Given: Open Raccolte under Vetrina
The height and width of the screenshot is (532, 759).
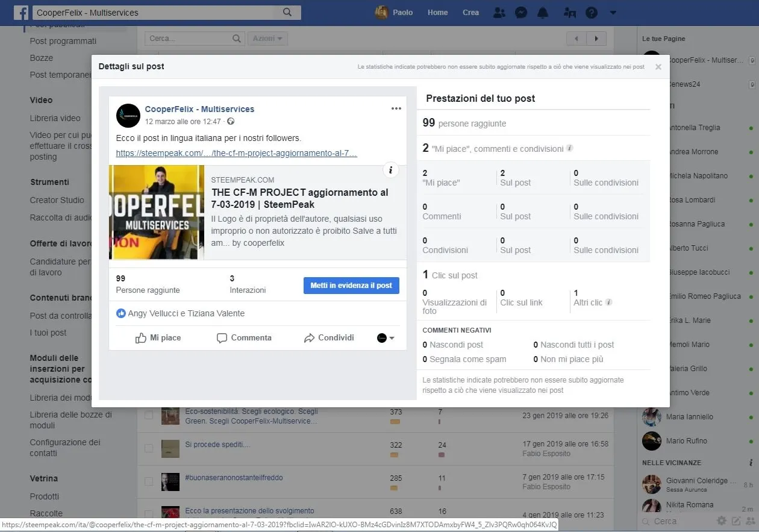Looking at the screenshot, I should pos(46,513).
